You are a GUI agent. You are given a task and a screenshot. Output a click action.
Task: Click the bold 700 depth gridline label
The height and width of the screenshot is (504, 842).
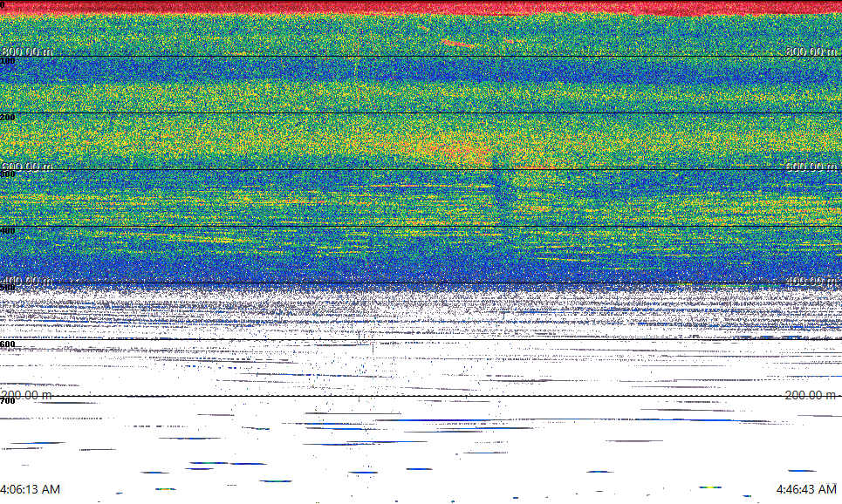(8, 401)
